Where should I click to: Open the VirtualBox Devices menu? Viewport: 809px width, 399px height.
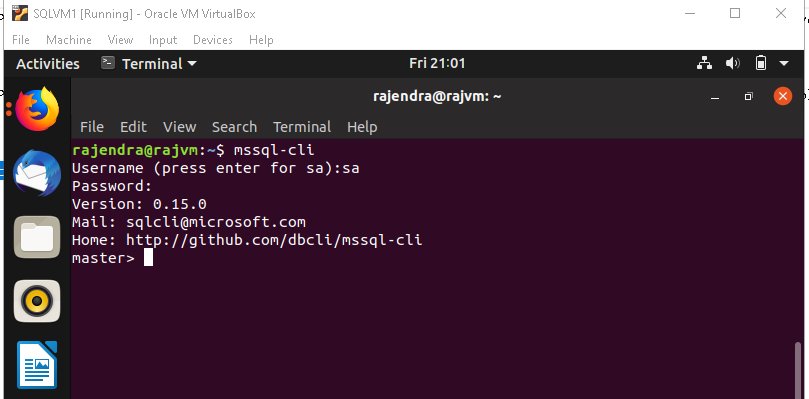pyautogui.click(x=213, y=40)
